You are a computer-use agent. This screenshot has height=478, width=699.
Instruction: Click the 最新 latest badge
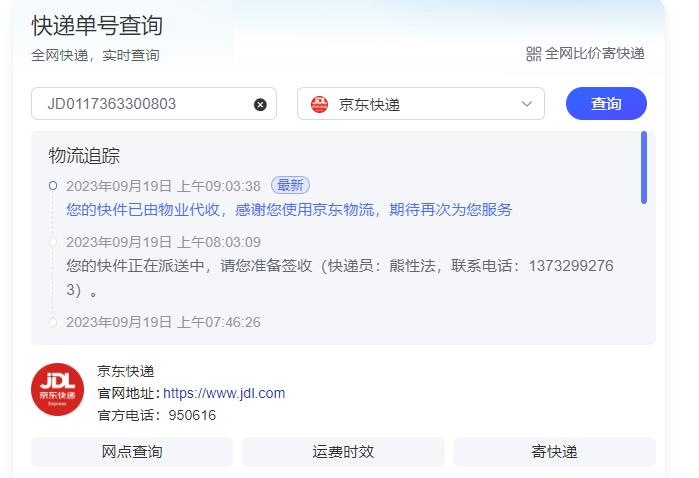[290, 185]
